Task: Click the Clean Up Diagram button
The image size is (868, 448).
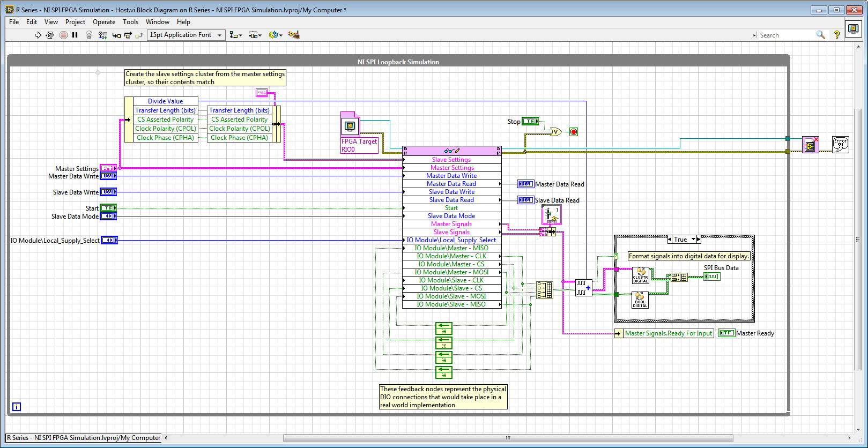Action: coord(294,35)
